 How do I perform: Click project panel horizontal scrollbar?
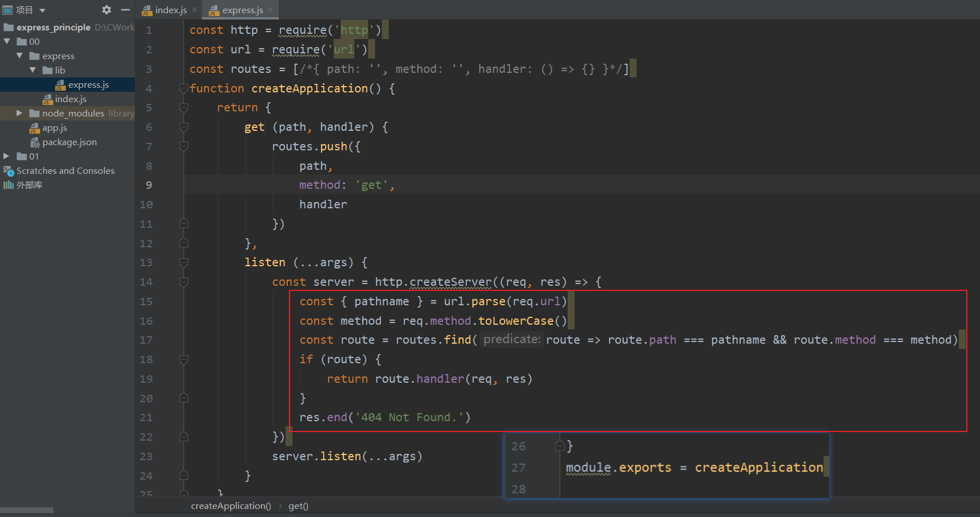[26, 510]
